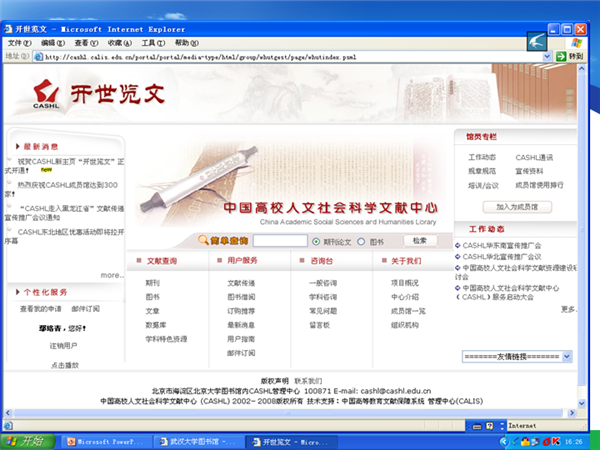
Task: Open the 工作动态 link under 馆员专栏
Action: pyautogui.click(x=482, y=157)
